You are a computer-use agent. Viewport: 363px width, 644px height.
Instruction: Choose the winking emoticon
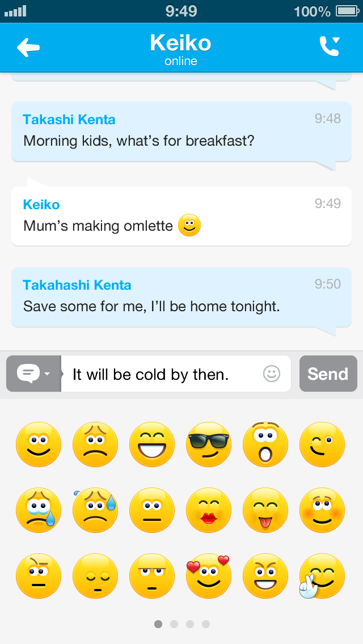pos(322,444)
